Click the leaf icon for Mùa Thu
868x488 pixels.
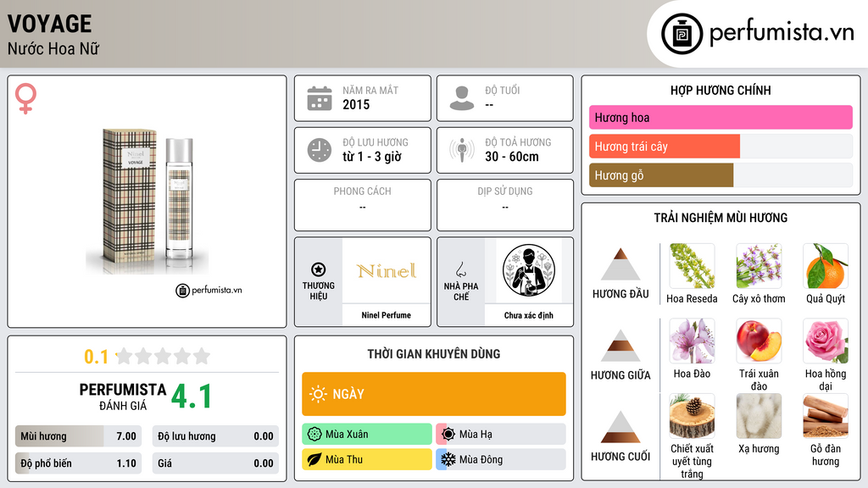click(x=314, y=459)
